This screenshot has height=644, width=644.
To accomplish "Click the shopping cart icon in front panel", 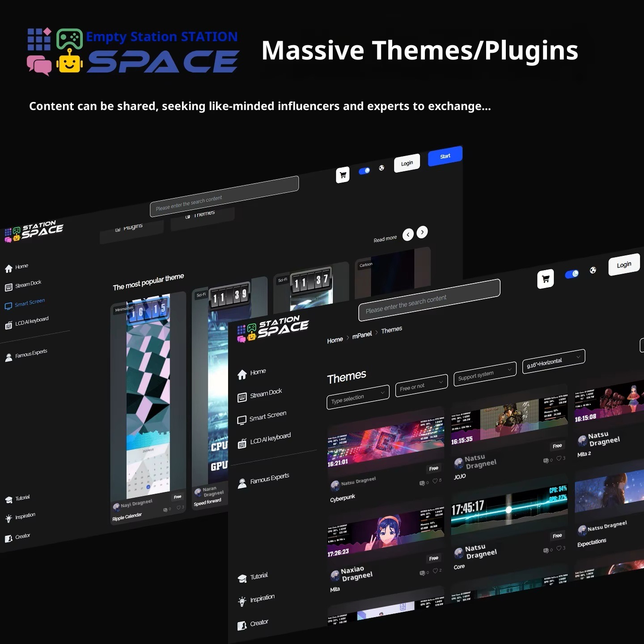I will [x=545, y=279].
